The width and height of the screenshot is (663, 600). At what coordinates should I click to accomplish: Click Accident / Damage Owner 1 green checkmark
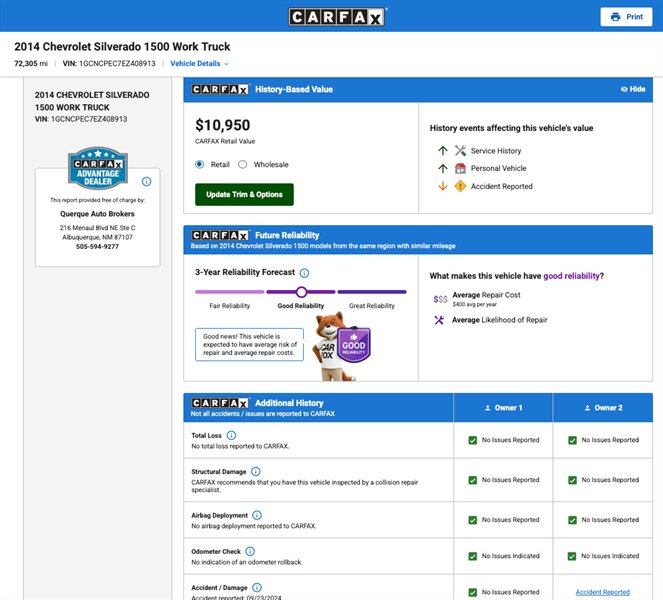click(x=473, y=592)
